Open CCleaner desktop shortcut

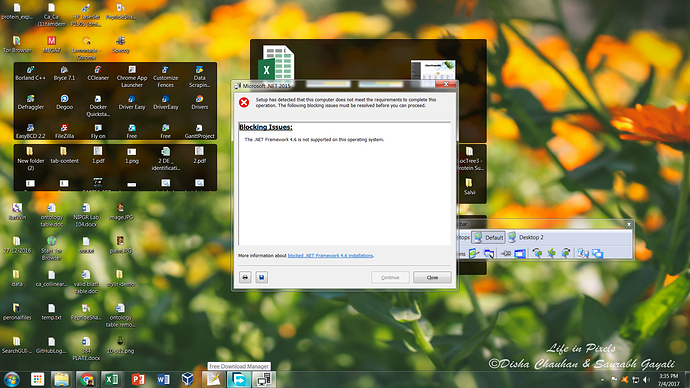[98, 73]
